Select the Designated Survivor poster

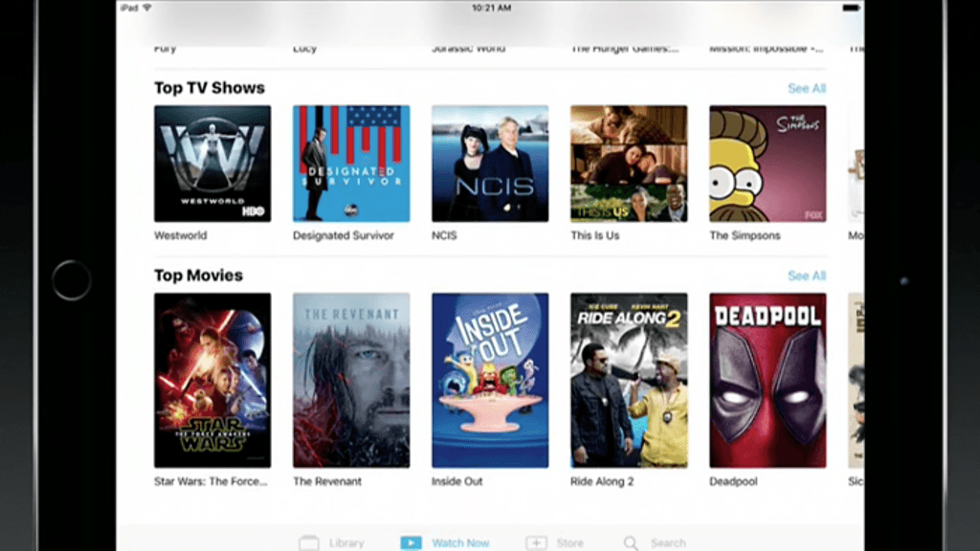[351, 164]
